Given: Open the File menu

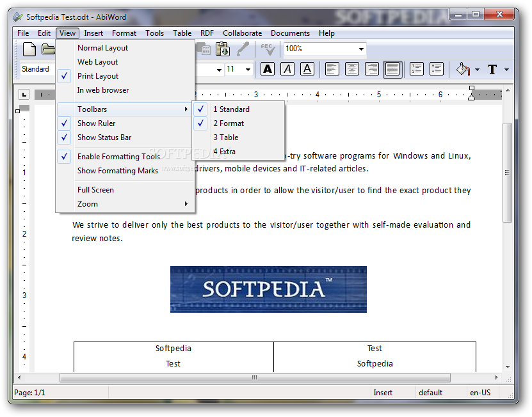Looking at the screenshot, I should (23, 33).
